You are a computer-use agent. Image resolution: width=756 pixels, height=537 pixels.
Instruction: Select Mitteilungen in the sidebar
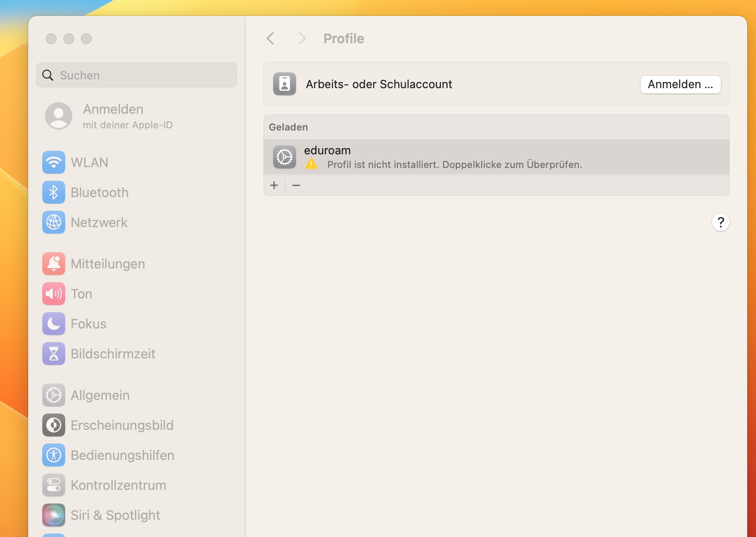pos(108,264)
